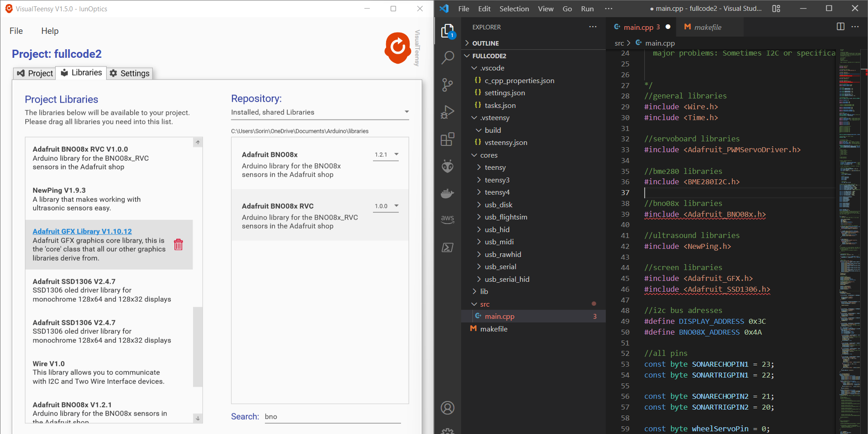
Task: Switch to the makefile tab
Action: coord(707,27)
